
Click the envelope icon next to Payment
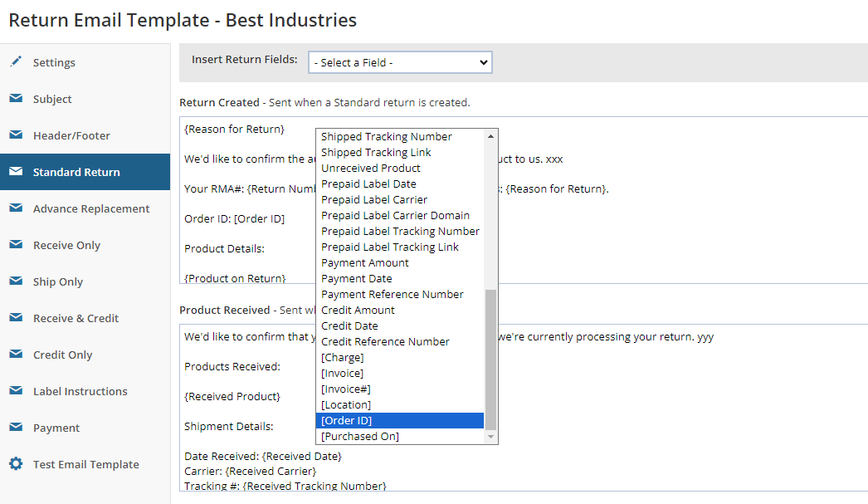coord(16,428)
